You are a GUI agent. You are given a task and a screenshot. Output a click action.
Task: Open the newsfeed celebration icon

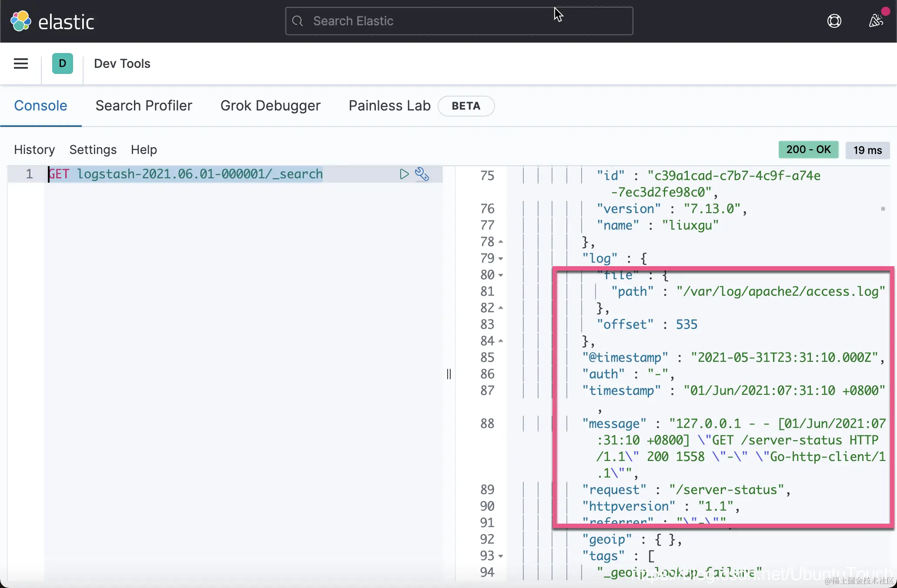(876, 21)
